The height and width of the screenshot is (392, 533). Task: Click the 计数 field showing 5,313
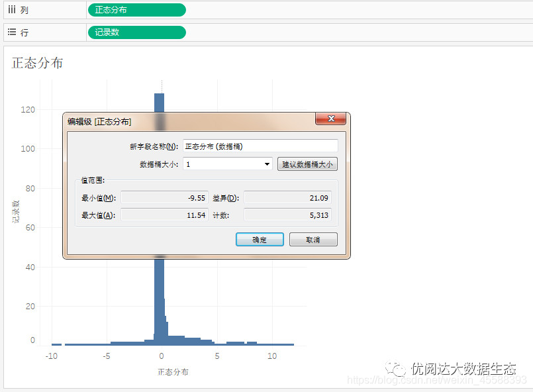[x=287, y=215]
